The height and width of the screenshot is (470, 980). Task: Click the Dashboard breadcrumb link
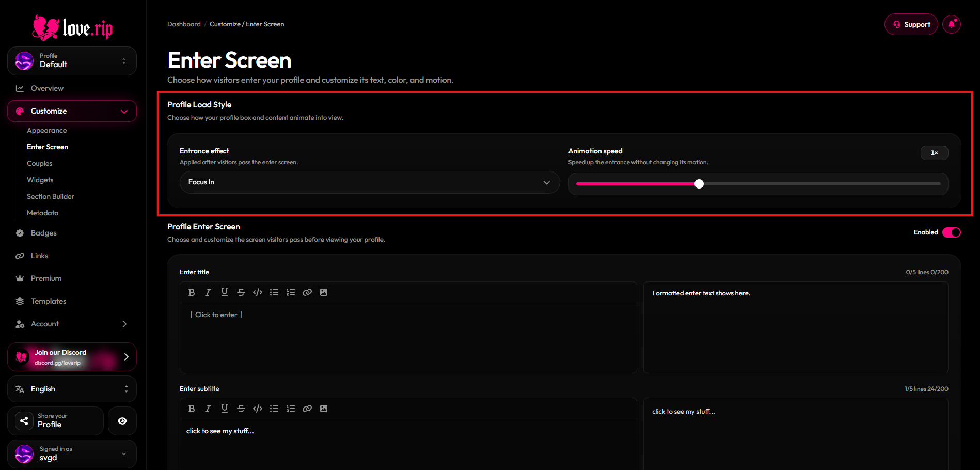click(x=184, y=24)
